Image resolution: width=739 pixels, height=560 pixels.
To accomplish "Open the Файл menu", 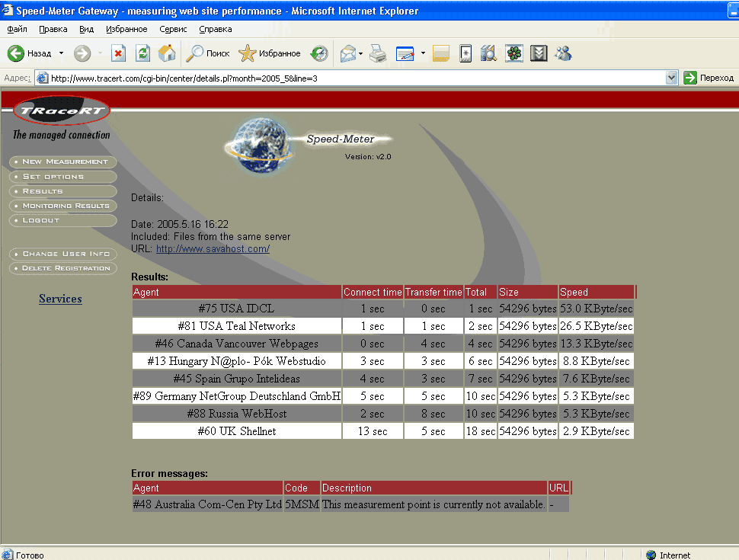I will tap(17, 29).
